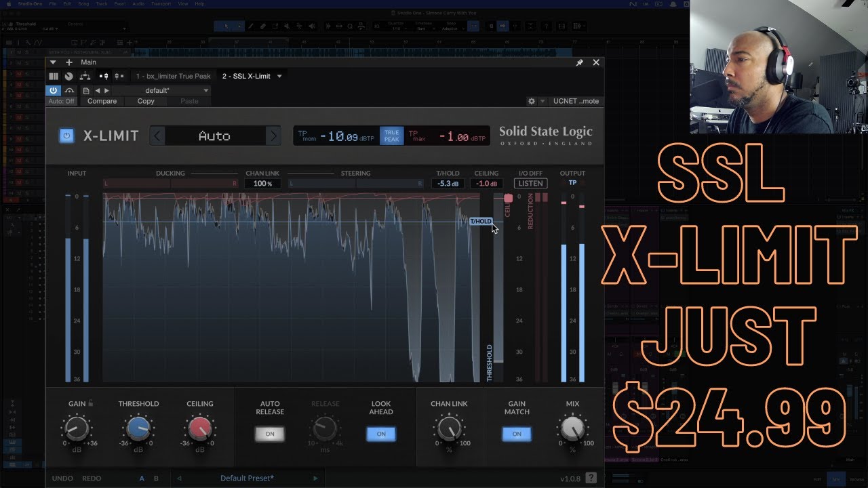Toggle the GAIN lock icon
This screenshot has width=868, height=488.
(90, 403)
